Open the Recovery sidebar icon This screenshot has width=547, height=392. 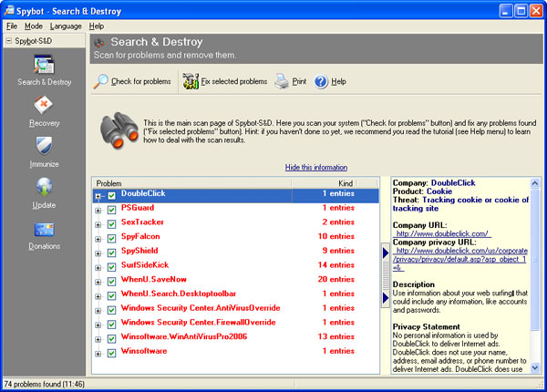pos(44,105)
